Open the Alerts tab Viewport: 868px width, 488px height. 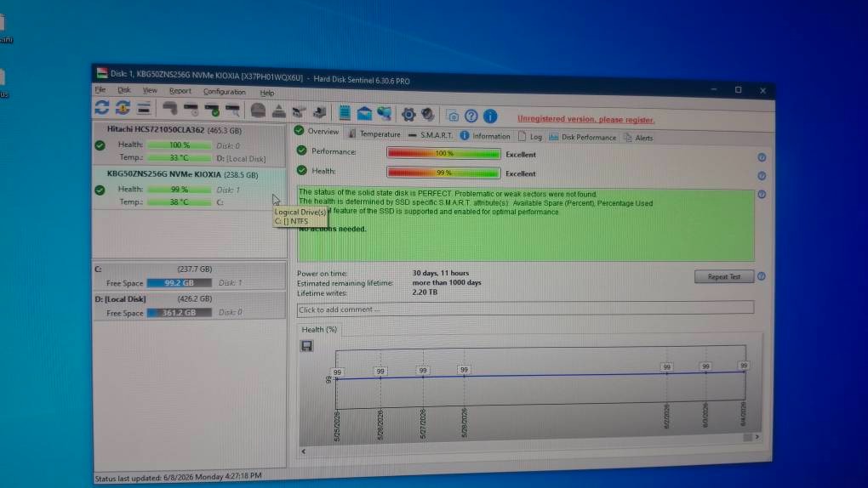point(638,138)
